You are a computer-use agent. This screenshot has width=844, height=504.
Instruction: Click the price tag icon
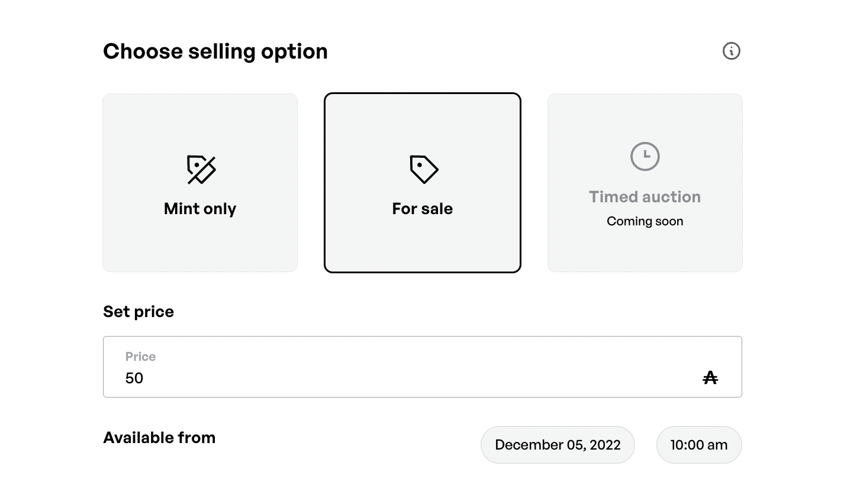coord(424,170)
